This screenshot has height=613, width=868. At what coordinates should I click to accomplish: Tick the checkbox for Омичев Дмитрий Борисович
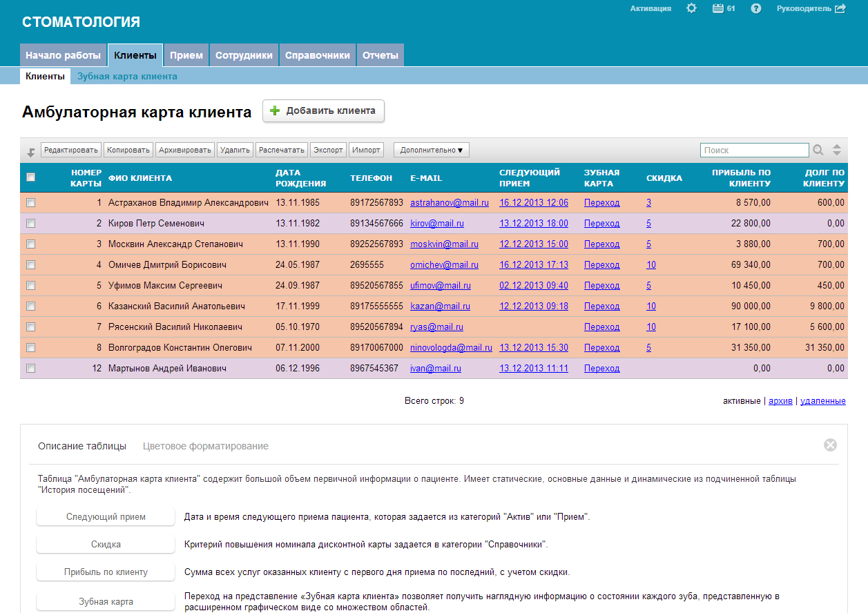click(30, 265)
